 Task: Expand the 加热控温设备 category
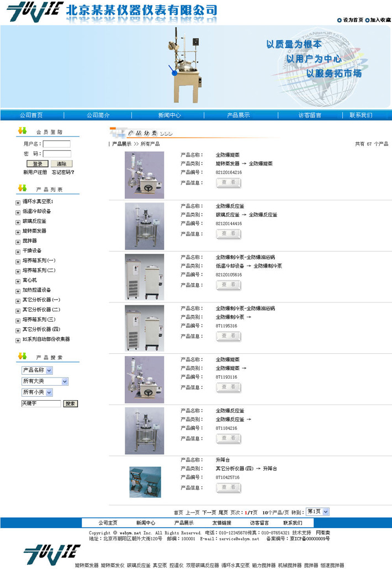coord(18,291)
